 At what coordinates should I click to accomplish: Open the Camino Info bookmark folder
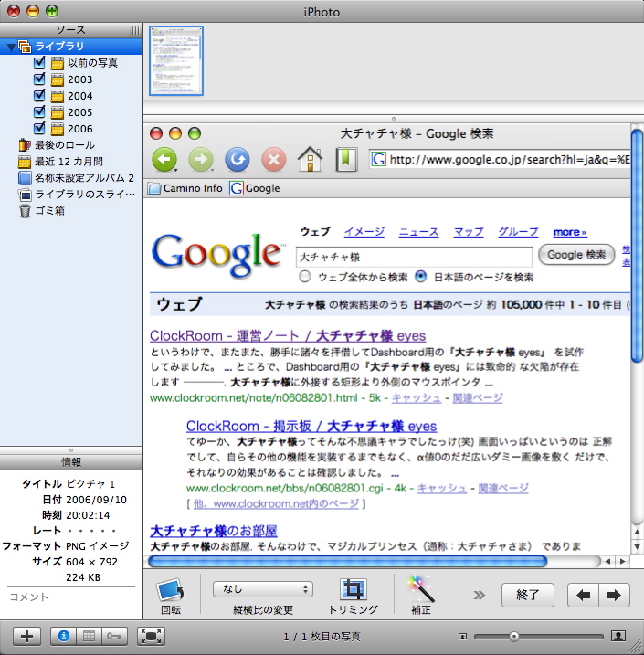coord(185,188)
